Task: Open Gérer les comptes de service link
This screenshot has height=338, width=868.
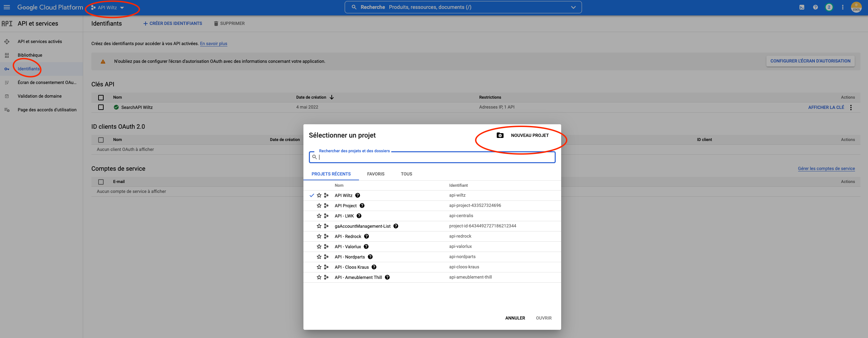Action: tap(826, 168)
